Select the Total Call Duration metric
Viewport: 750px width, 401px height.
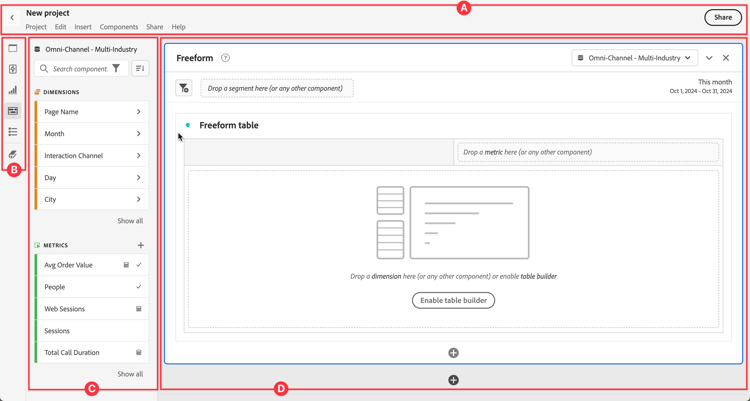tap(92, 352)
